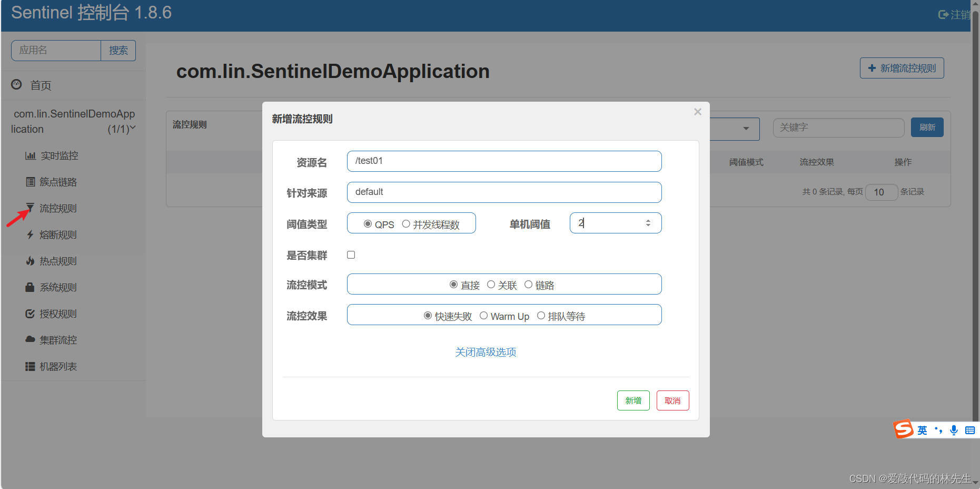This screenshot has width=980, height=489.
Task: Select 链路 flow control mode
Action: point(528,285)
